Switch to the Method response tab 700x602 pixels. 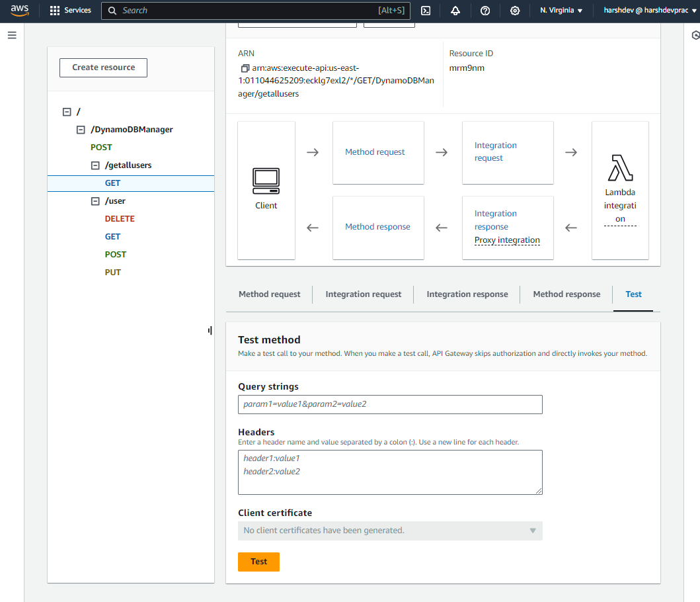pyautogui.click(x=566, y=294)
